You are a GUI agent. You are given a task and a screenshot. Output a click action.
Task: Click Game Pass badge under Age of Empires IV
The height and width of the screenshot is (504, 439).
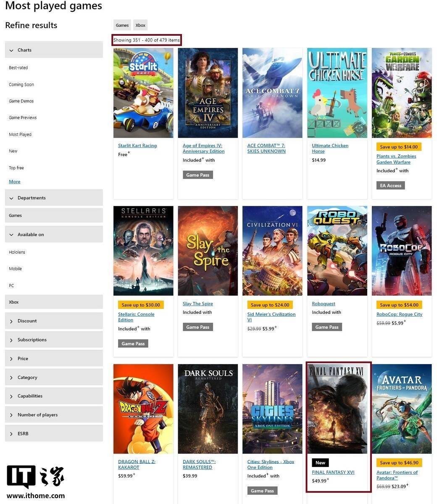pyautogui.click(x=198, y=175)
